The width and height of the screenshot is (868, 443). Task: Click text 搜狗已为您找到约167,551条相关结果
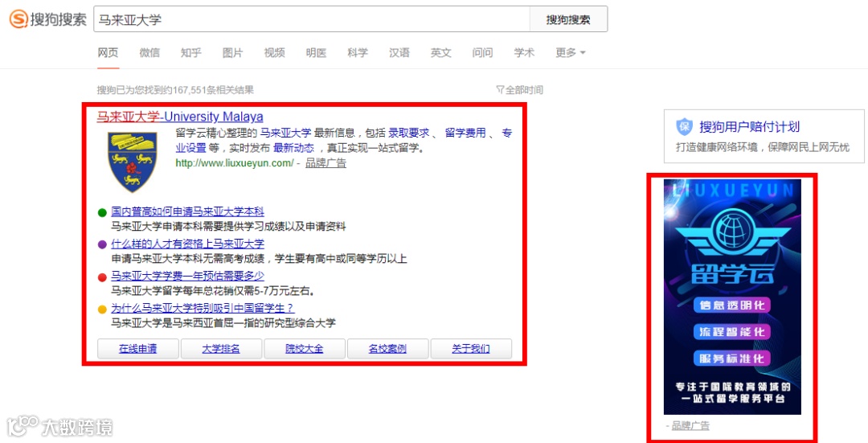coord(175,90)
